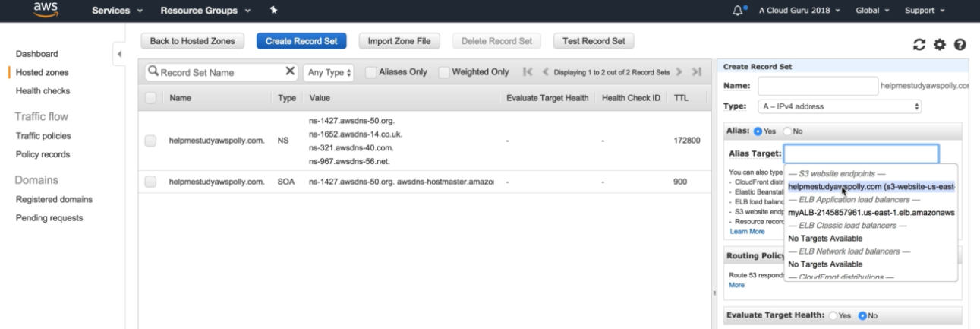Click the Create Record Set button
Viewport: 980px width, 329px height.
[301, 41]
